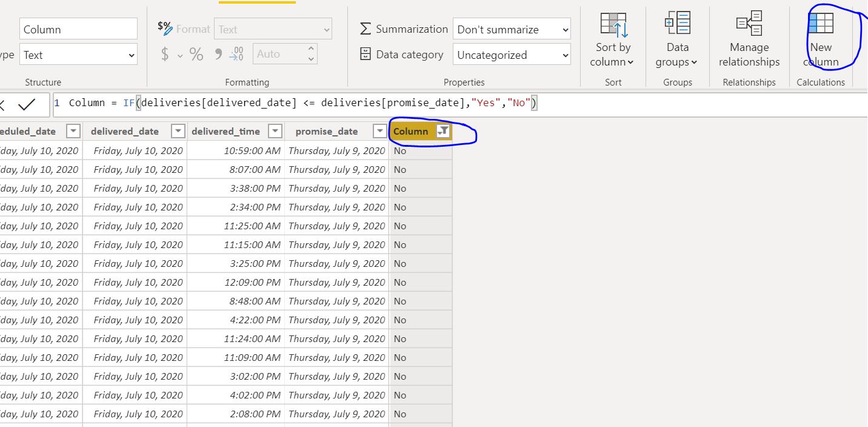Open the filter button on Column header
This screenshot has width=868, height=427.
(444, 131)
